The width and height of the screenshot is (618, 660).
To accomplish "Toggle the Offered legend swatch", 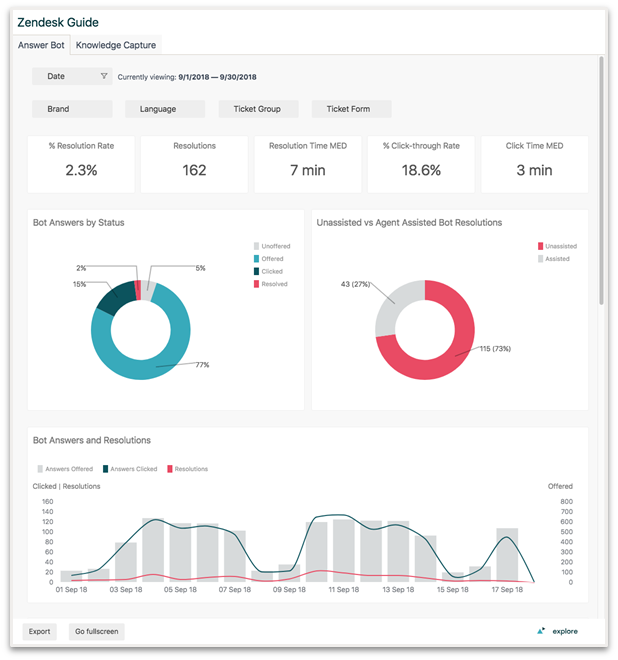I will point(256,259).
